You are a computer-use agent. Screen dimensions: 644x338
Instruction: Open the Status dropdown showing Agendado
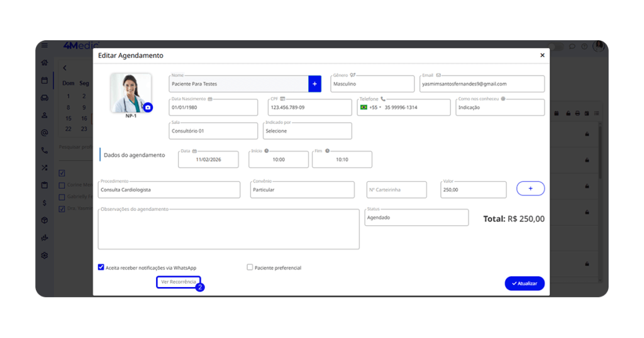pyautogui.click(x=416, y=217)
